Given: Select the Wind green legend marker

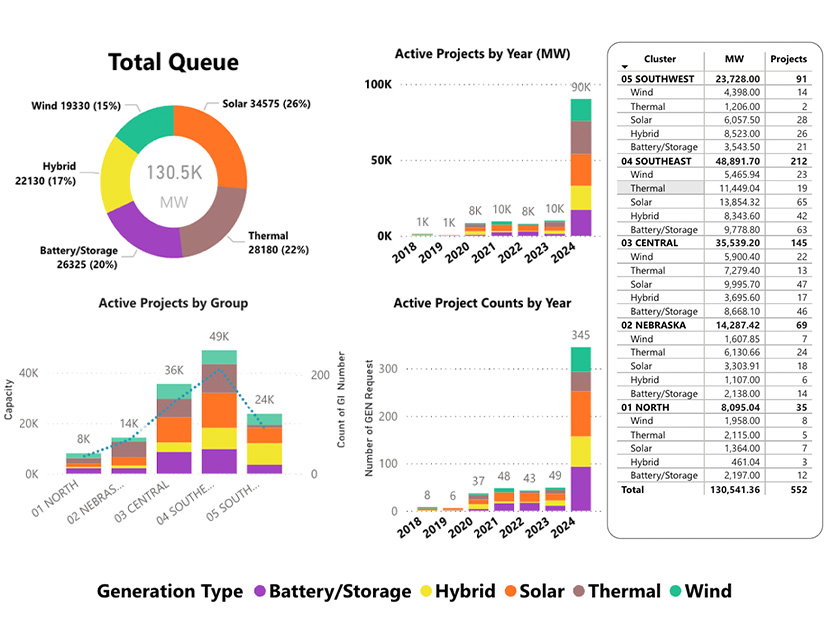Looking at the screenshot, I should coord(677,591).
